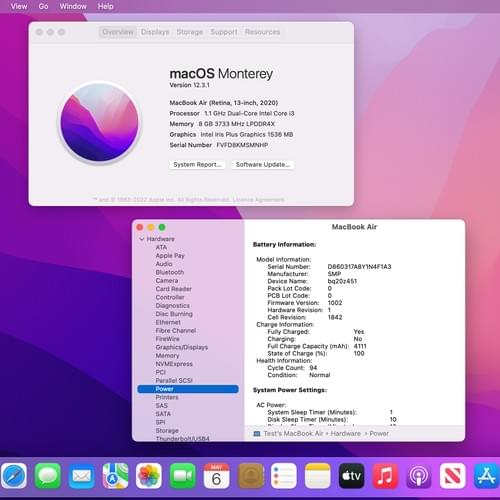This screenshot has width=500, height=500.
Task: Select Card Reader in sidebar
Action: click(173, 289)
